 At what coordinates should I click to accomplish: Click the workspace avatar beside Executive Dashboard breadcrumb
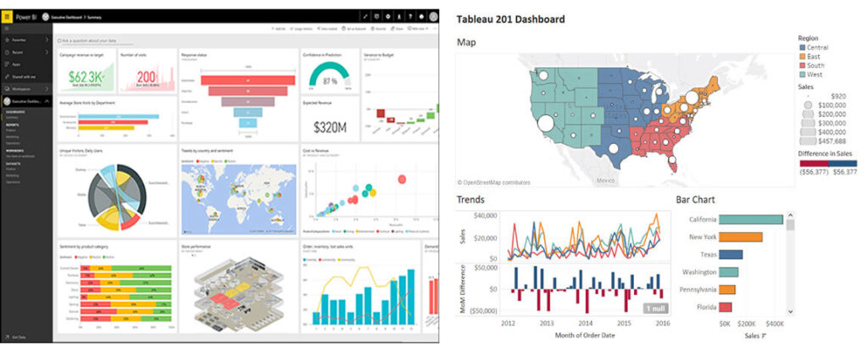46,17
